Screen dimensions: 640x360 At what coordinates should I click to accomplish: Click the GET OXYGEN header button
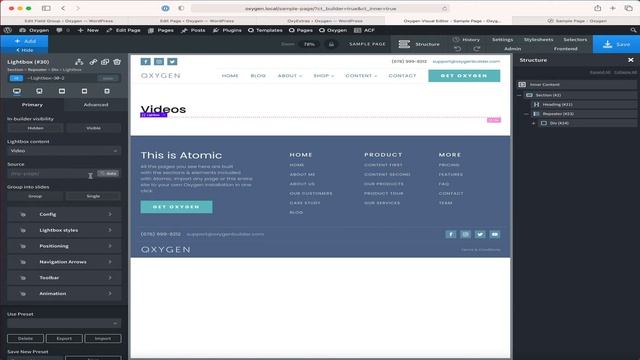[x=464, y=76]
